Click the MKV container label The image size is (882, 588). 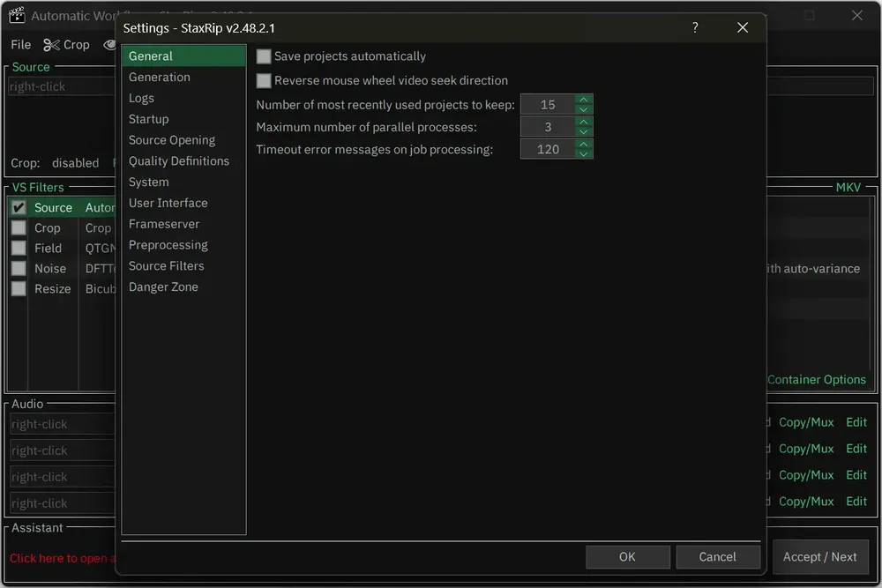pos(848,187)
